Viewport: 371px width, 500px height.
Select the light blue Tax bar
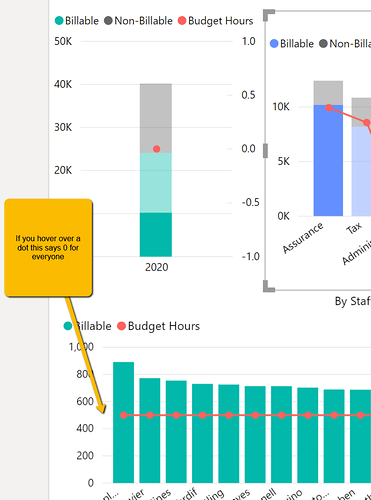point(361,171)
